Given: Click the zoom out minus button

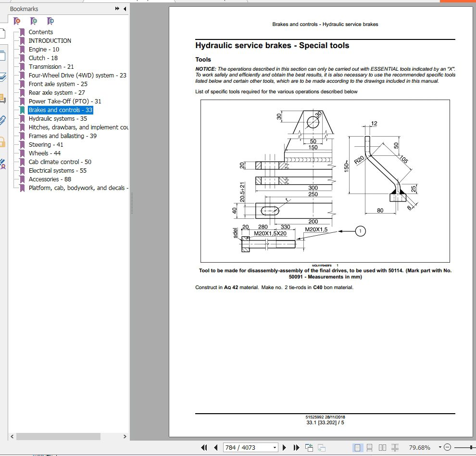Looking at the screenshot, I should tap(448, 447).
